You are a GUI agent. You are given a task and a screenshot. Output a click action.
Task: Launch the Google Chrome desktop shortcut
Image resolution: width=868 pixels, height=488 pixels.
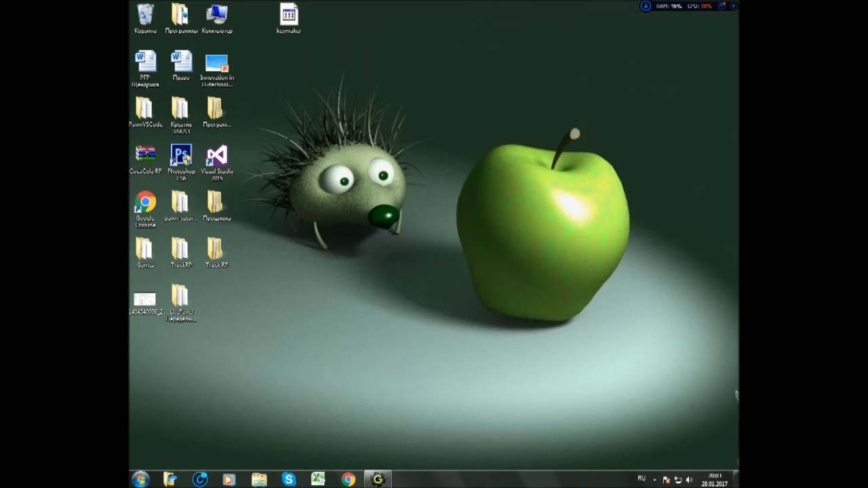pyautogui.click(x=145, y=209)
